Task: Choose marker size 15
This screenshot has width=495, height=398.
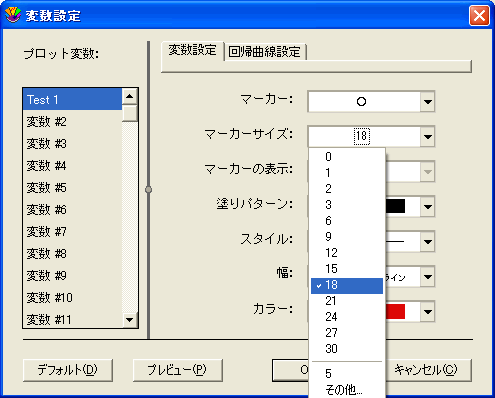Action: tap(347, 269)
